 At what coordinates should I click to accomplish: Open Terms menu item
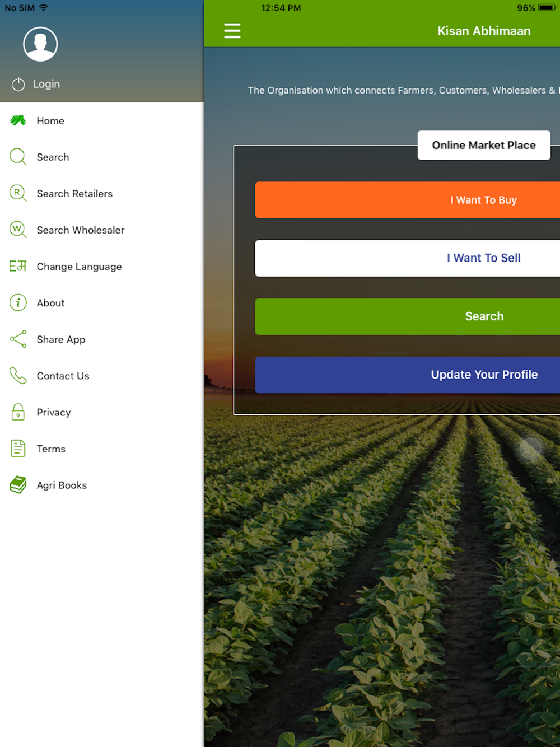pos(102,448)
